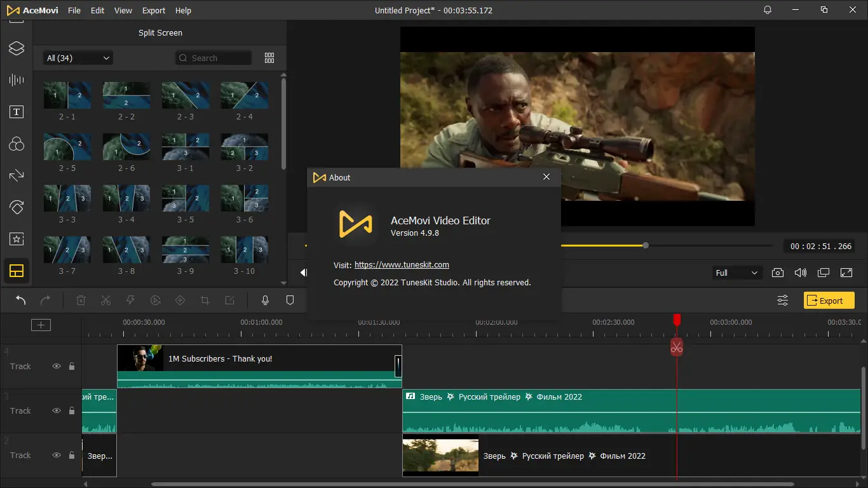Click the microphone voiceover record icon
This screenshot has width=868, height=488.
[266, 301]
